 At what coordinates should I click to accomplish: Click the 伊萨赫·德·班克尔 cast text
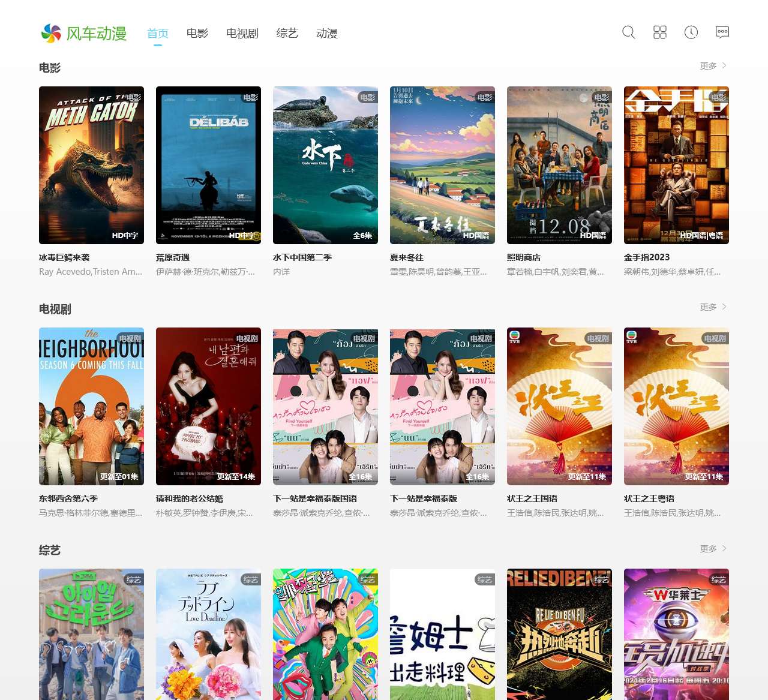(205, 272)
